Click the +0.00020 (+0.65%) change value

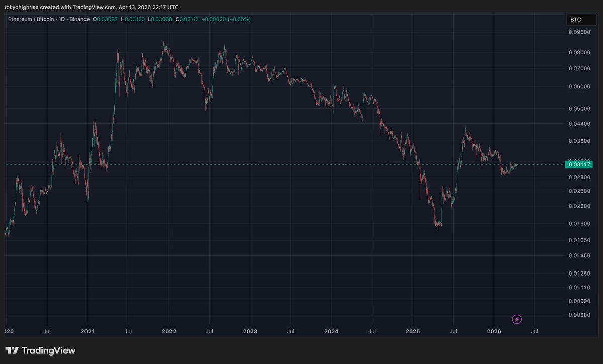226,19
